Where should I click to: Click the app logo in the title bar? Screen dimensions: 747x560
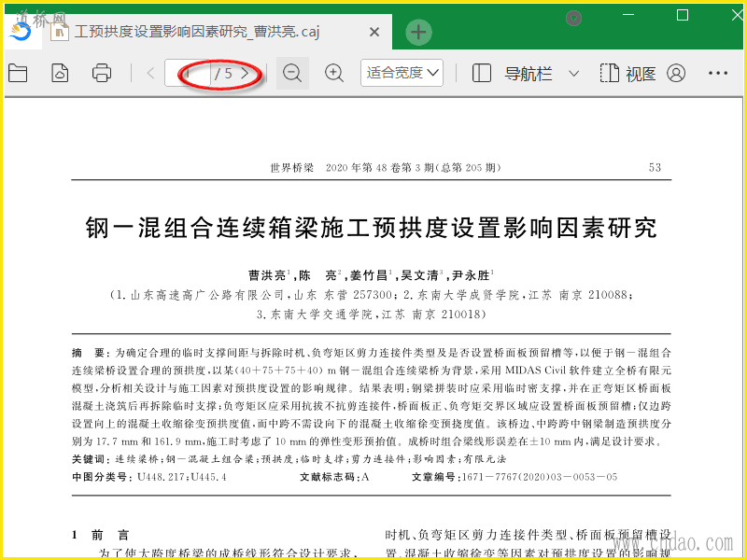tap(21, 32)
